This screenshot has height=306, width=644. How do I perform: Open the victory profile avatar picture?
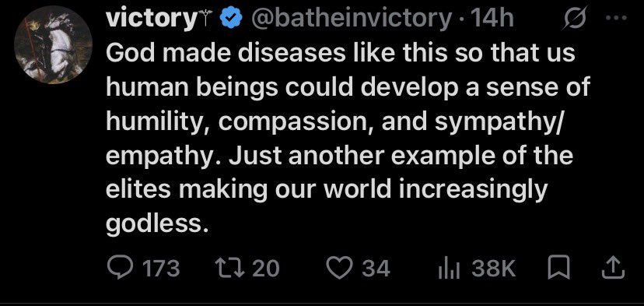click(x=53, y=45)
